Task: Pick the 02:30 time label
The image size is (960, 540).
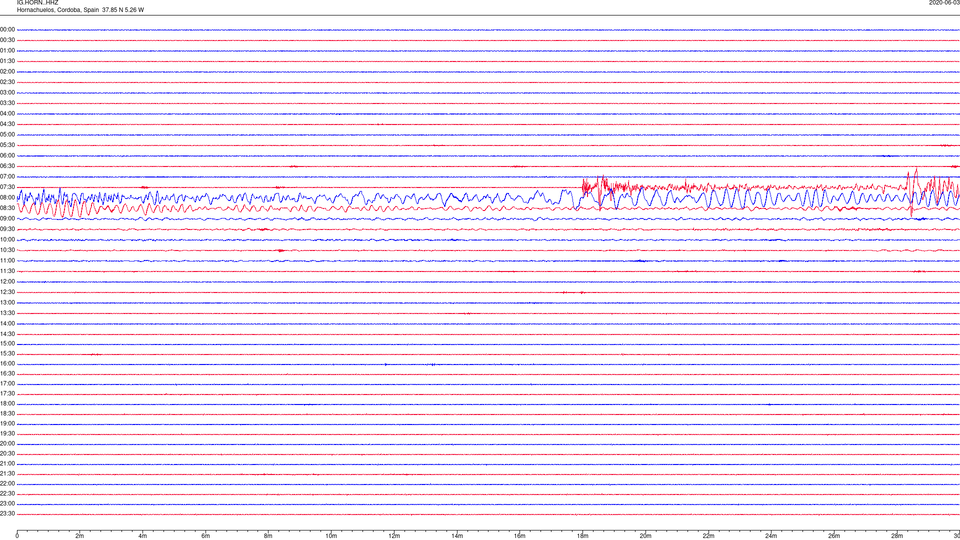Action: 7,82
